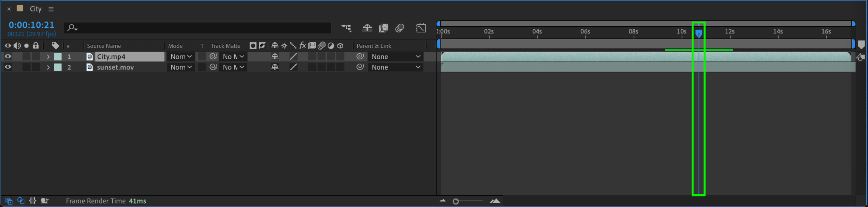868x207 pixels.
Task: Expand the City.mp4 layer properties
Action: click(48, 56)
